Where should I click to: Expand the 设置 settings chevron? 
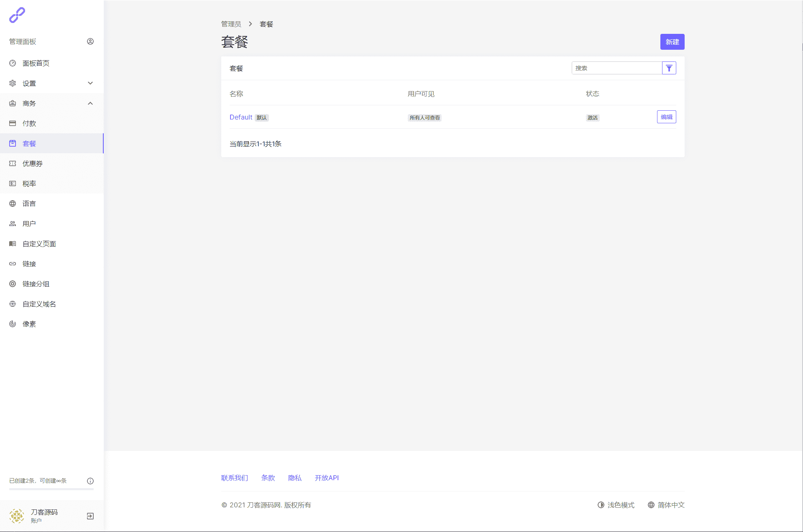90,83
